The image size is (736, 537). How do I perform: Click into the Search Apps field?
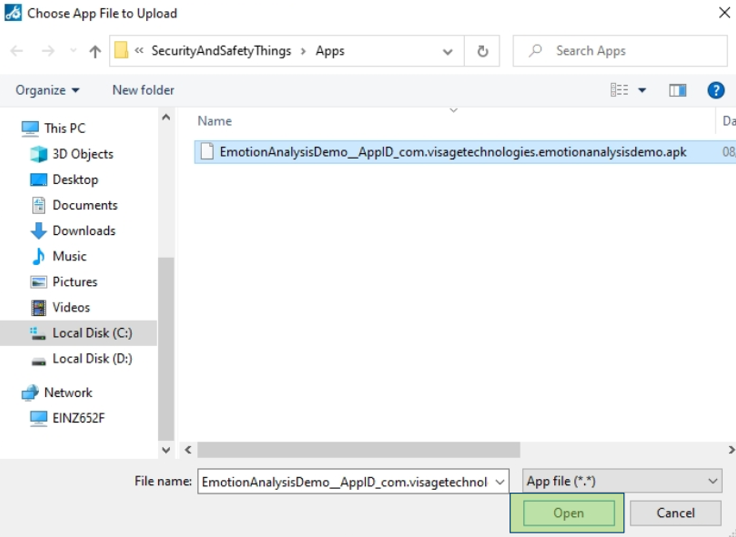620,51
